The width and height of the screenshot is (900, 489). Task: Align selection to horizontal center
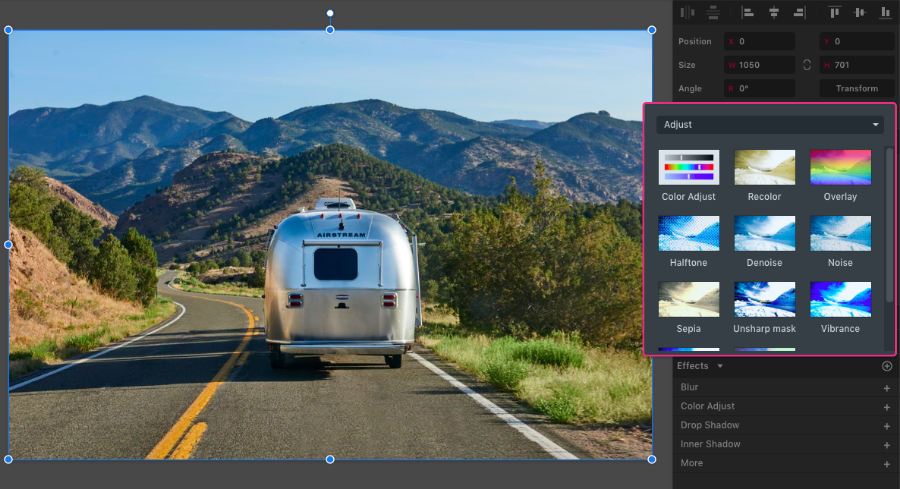[773, 12]
